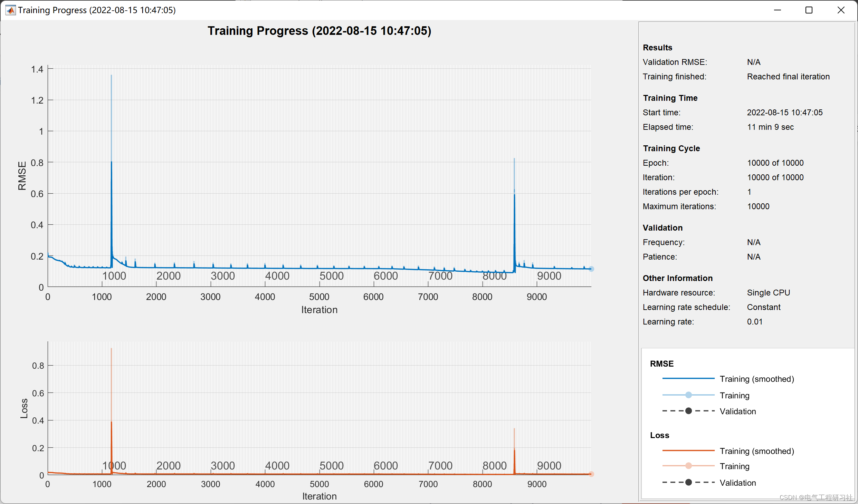The height and width of the screenshot is (504, 858).
Task: Click the Learning rate value 0.01
Action: pyautogui.click(x=754, y=322)
